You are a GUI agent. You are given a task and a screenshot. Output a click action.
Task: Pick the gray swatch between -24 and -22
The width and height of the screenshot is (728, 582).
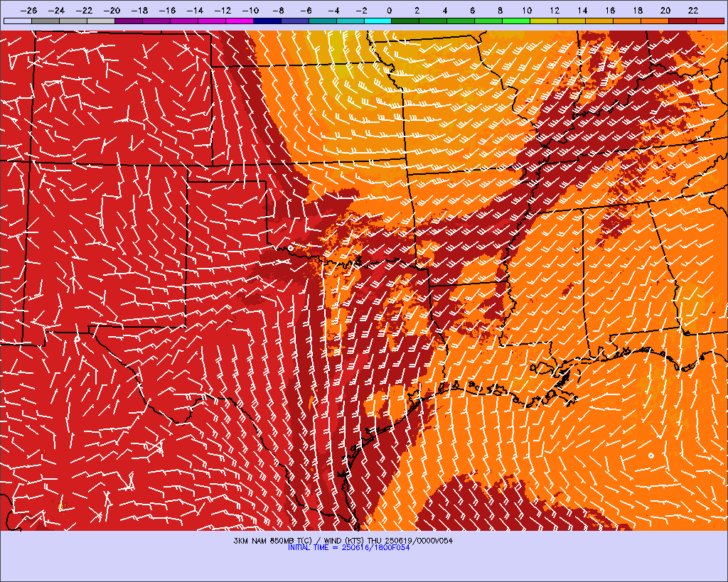(x=73, y=21)
